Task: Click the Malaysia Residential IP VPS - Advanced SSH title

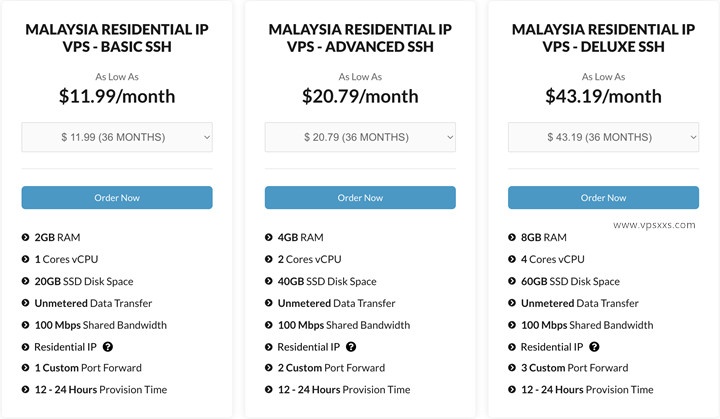Action: [360, 38]
